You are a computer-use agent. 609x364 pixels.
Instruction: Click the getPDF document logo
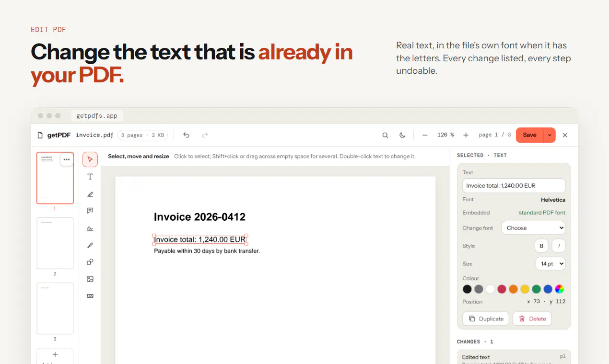coord(54,135)
